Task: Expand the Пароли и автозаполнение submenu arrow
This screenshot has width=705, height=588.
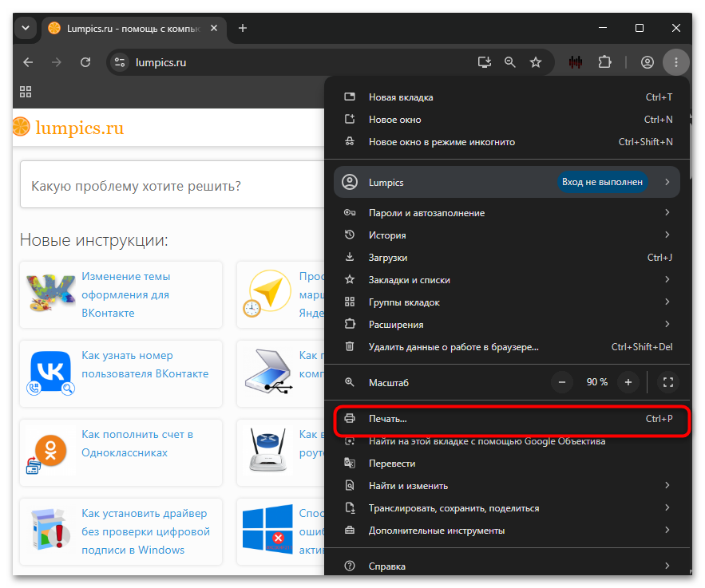Action: (x=667, y=212)
